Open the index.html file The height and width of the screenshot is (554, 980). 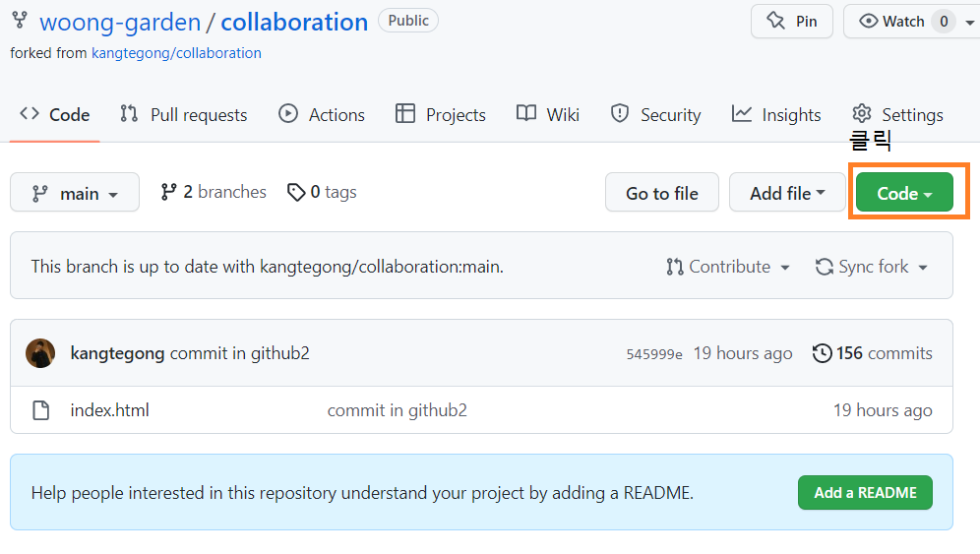(x=110, y=410)
